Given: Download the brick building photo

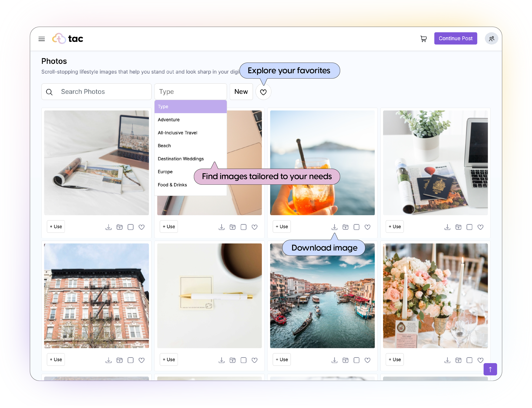Looking at the screenshot, I should coord(109,360).
